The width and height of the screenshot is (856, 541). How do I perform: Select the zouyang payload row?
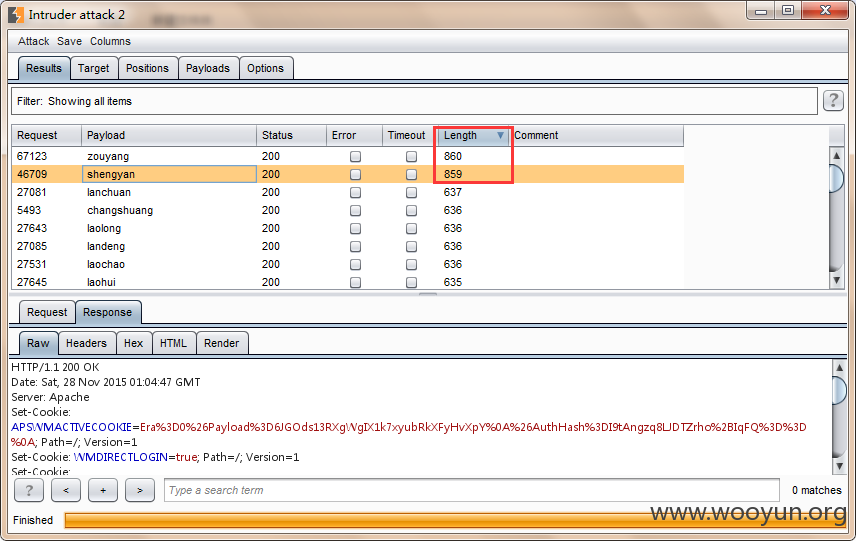click(347, 157)
